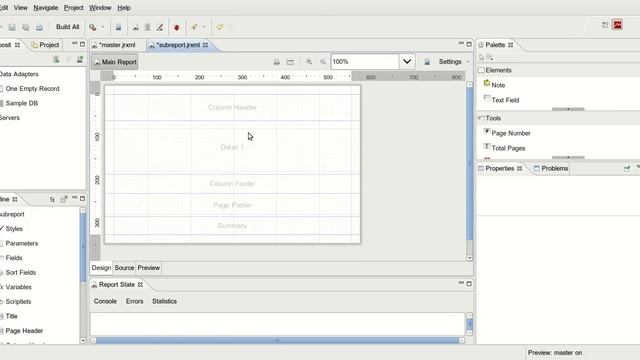Open the Errors tab in Report State

[134, 301]
